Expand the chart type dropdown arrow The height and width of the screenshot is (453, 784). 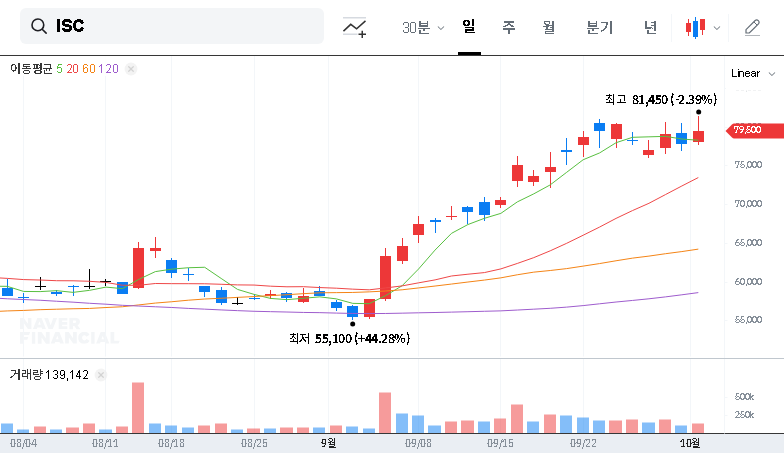tap(716, 27)
